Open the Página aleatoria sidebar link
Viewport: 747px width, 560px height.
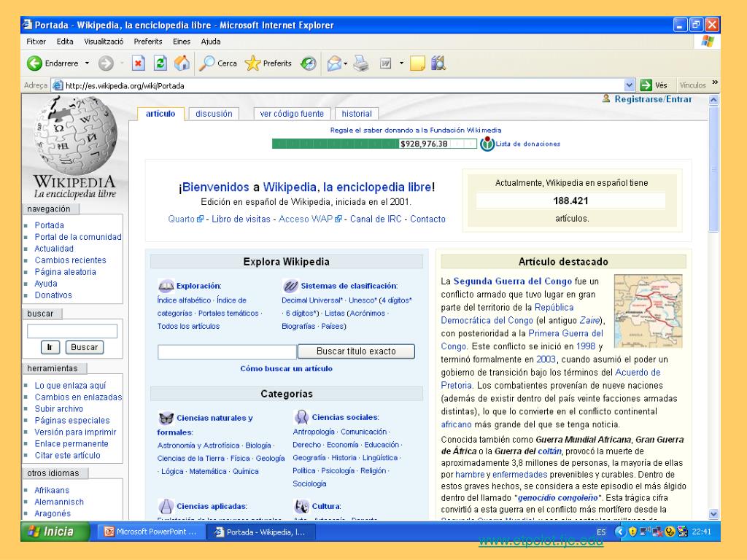[x=65, y=272]
